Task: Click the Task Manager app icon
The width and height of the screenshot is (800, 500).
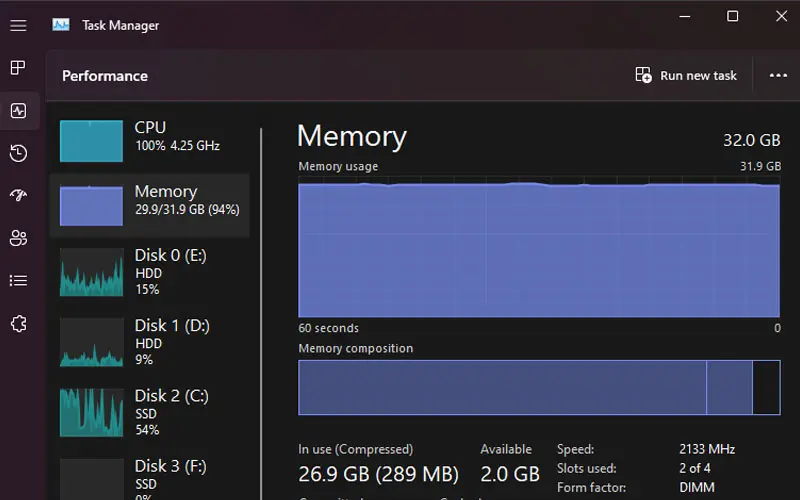Action: click(x=61, y=24)
